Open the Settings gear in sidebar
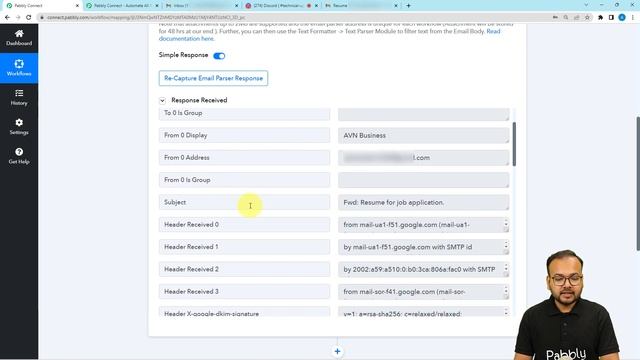The height and width of the screenshot is (360, 640). 19,127
